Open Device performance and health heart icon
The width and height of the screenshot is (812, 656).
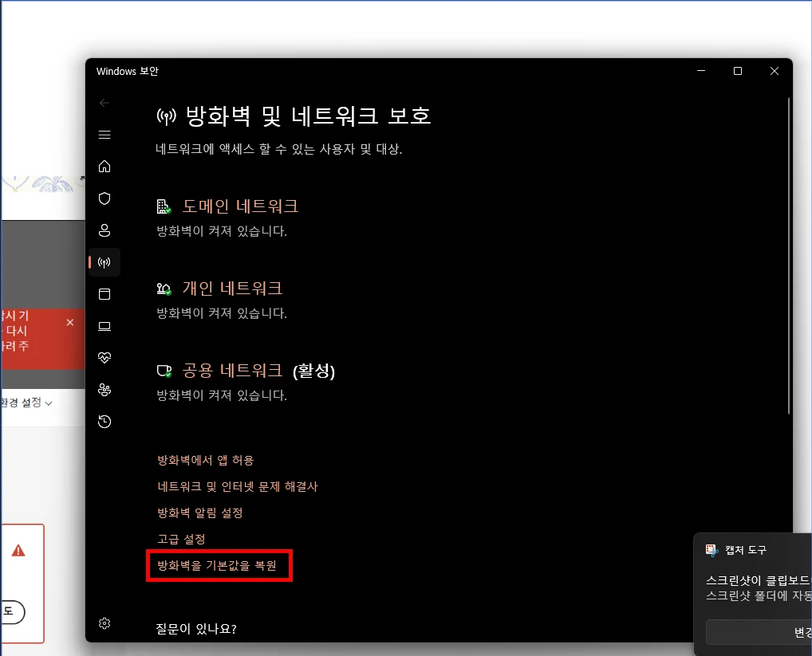click(104, 357)
